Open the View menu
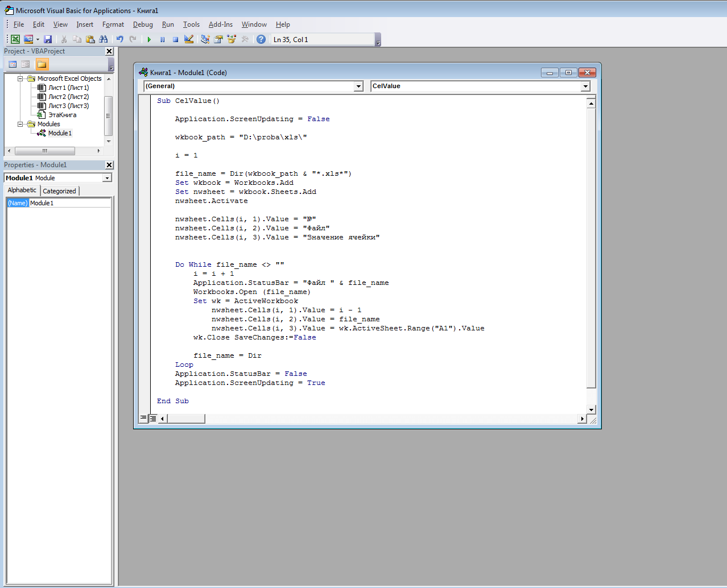Image resolution: width=727 pixels, height=588 pixels. click(x=60, y=24)
